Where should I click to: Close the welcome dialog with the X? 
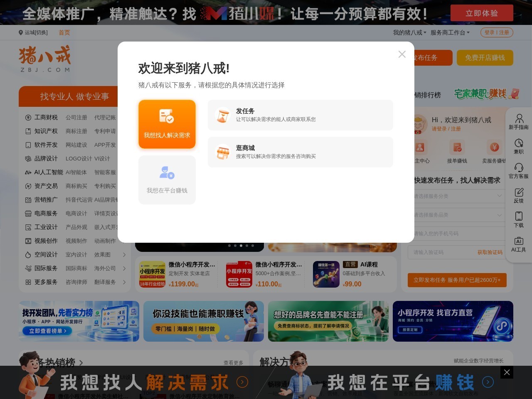click(x=402, y=54)
